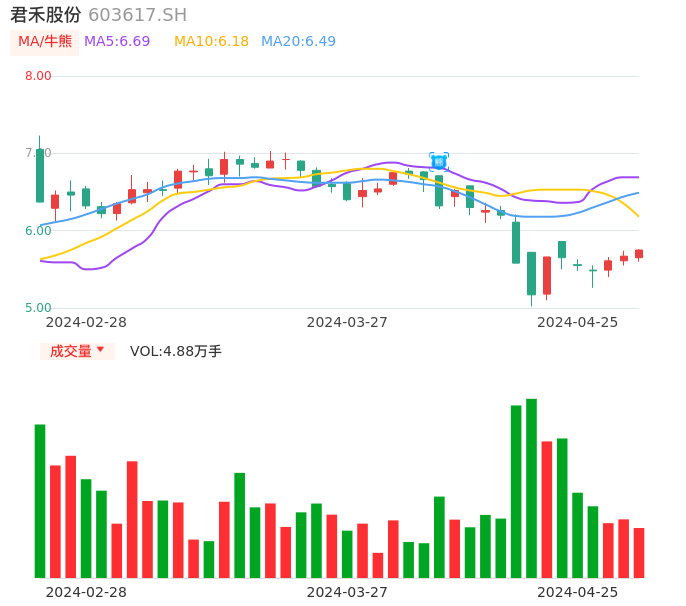Toggle the MA10 line legend
This screenshot has height=606, width=686.
pyautogui.click(x=211, y=42)
